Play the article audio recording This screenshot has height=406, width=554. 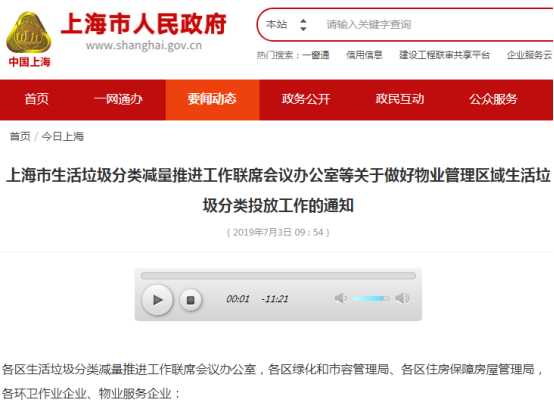[157, 300]
